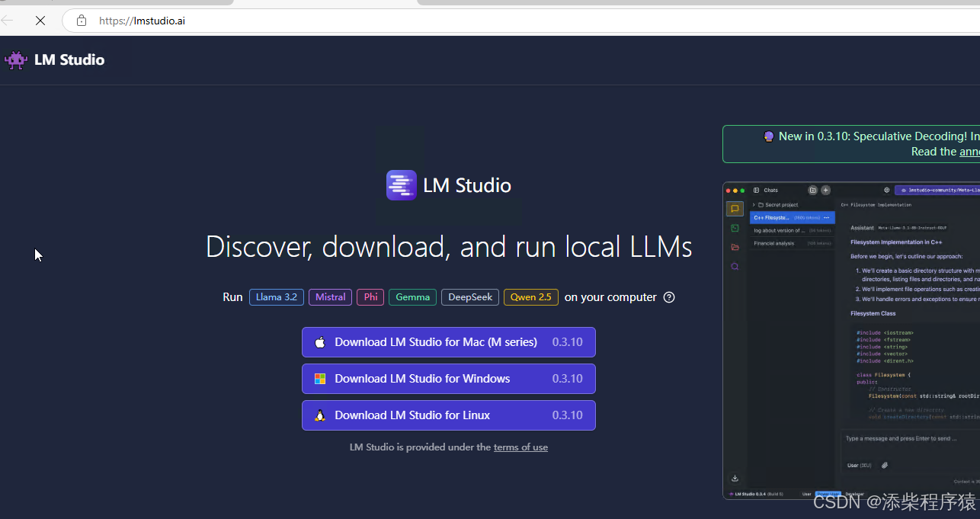Click the question mark help icon
The width and height of the screenshot is (980, 519).
pos(669,297)
